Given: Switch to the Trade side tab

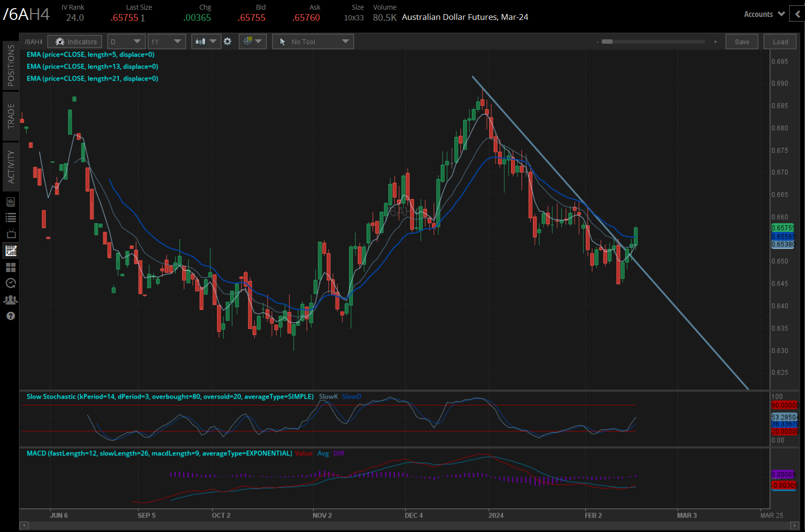Looking at the screenshot, I should 11,116.
